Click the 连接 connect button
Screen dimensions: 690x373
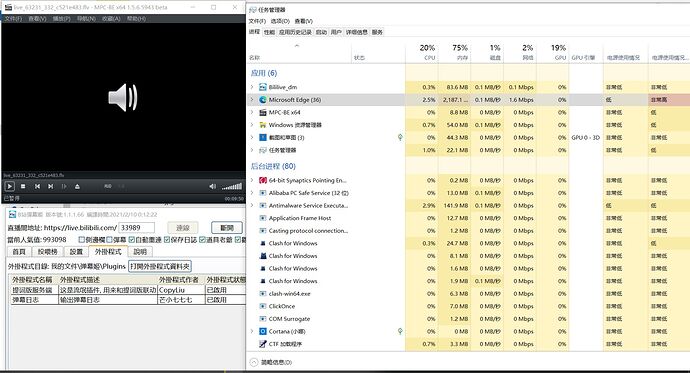(183, 228)
